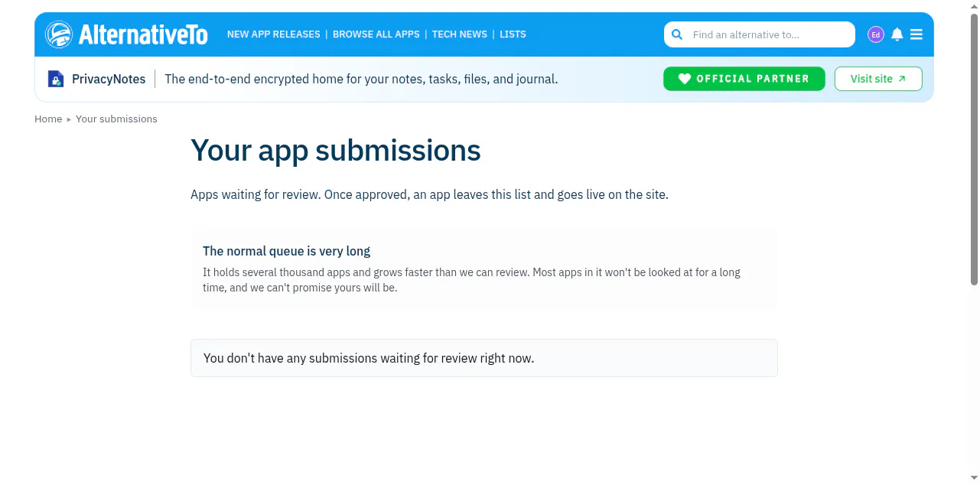The width and height of the screenshot is (980, 485).
Task: Click the AlternativeTo logo
Action: coord(126,34)
